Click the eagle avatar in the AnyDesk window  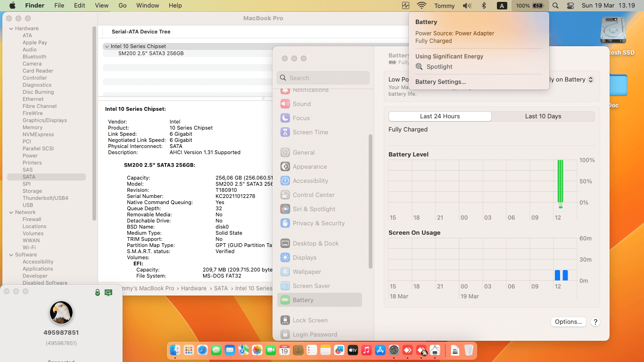click(61, 313)
